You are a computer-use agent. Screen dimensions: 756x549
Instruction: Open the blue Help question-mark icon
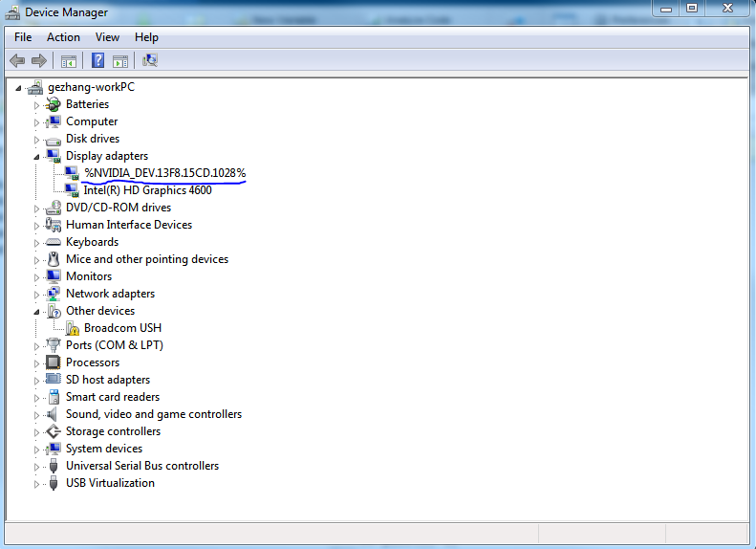(97, 60)
